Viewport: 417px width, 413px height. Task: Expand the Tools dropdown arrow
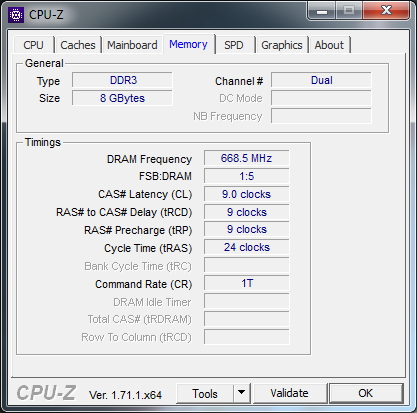[242, 394]
